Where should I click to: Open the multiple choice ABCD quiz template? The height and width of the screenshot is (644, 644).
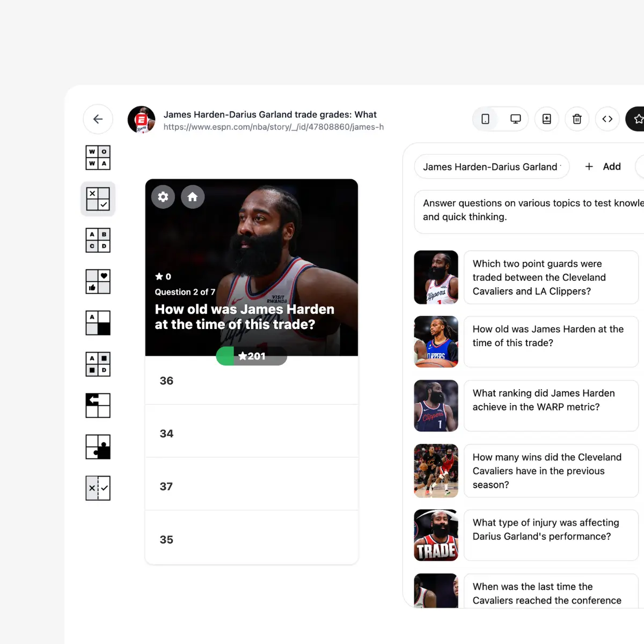coord(98,240)
